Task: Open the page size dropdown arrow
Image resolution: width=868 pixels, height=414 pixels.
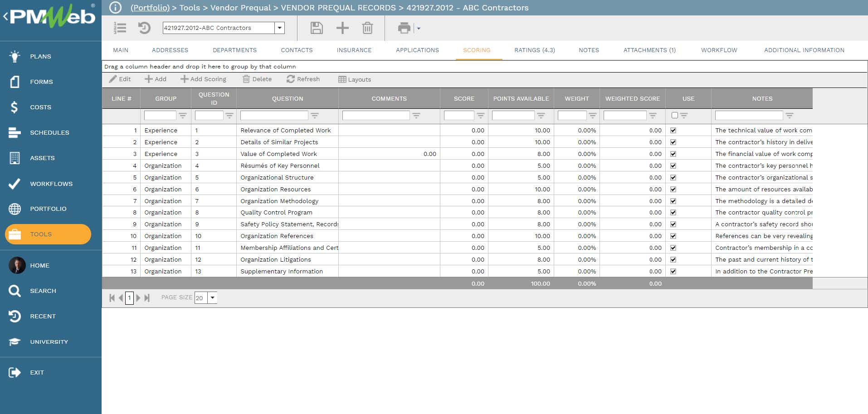Action: point(212,298)
